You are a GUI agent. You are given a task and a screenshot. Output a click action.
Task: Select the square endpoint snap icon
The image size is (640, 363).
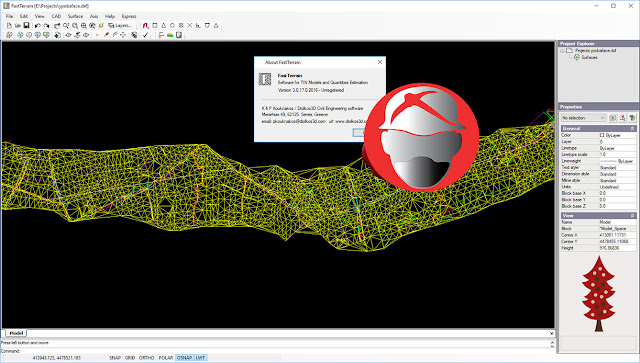click(155, 25)
